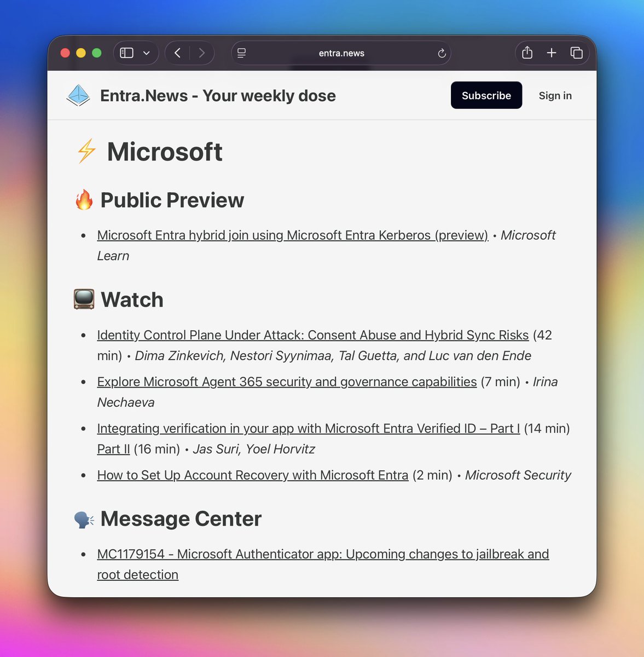644x657 pixels.
Task: Click the lightning bolt emoji beside Microsoft
Action: click(x=86, y=151)
